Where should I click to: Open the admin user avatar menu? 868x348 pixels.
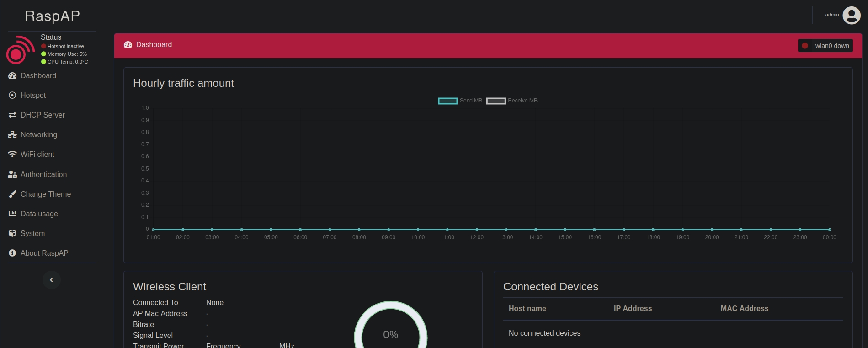pyautogui.click(x=851, y=15)
